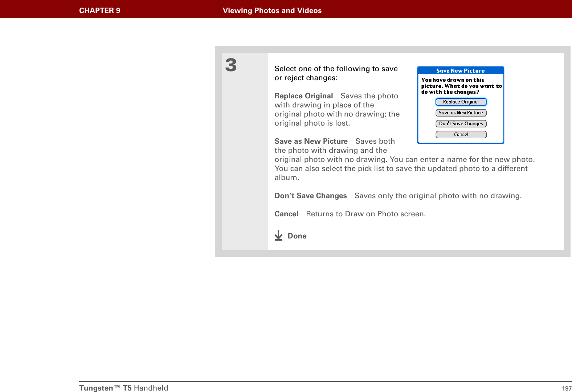Click the page number 197
This screenshot has height=392, width=572.
coord(567,388)
